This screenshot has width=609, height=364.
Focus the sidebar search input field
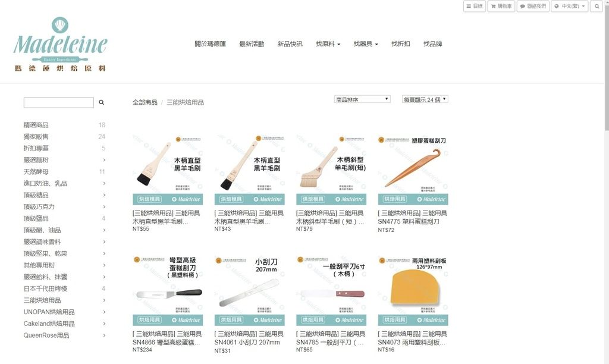click(59, 102)
